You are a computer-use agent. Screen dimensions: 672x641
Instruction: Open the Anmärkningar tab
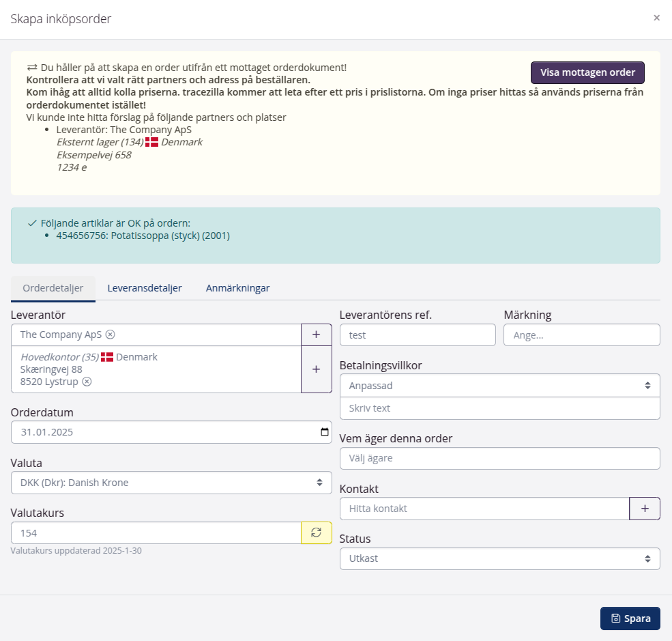point(237,288)
